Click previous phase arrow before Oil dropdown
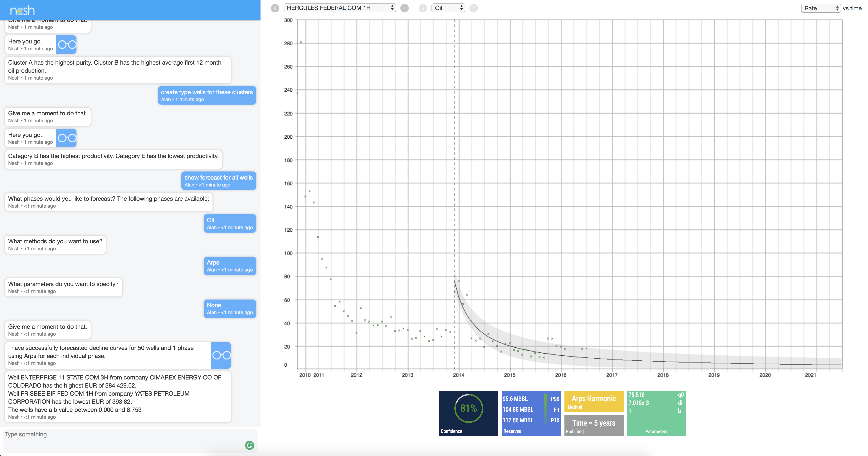 (422, 8)
